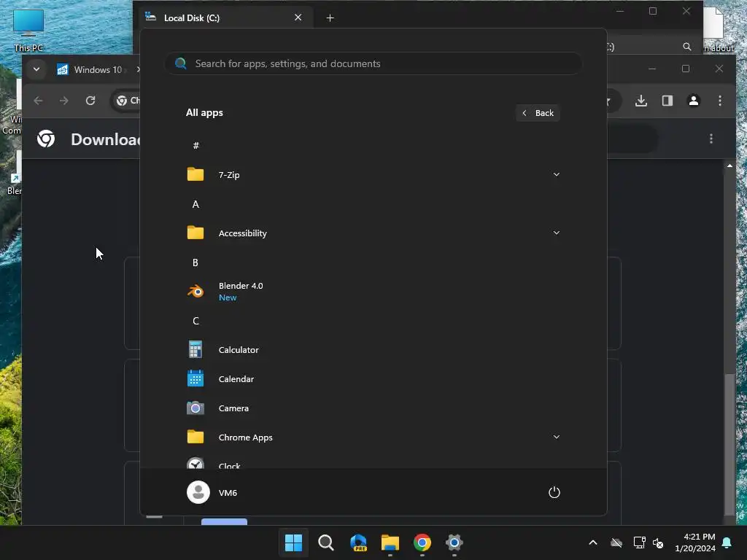Click the notification bell in system tray
This screenshot has width=747, height=560.
click(727, 542)
